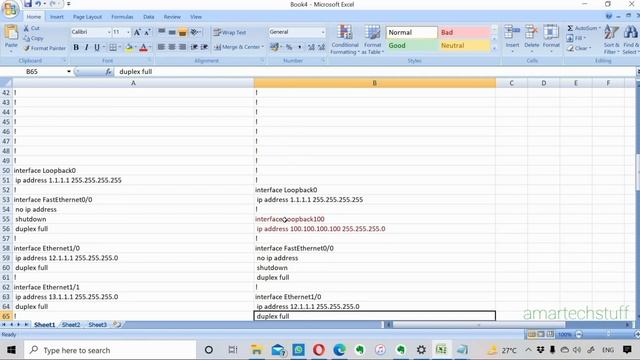Open the Sheet2 tab
Screen dimensions: 640x360
click(x=71, y=324)
